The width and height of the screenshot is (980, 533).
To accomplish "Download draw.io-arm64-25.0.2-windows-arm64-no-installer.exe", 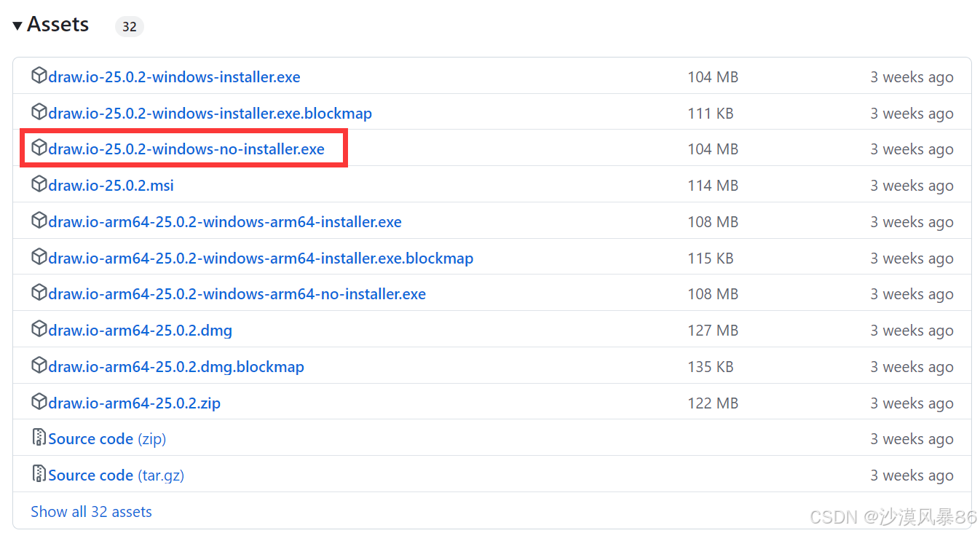I will click(237, 294).
